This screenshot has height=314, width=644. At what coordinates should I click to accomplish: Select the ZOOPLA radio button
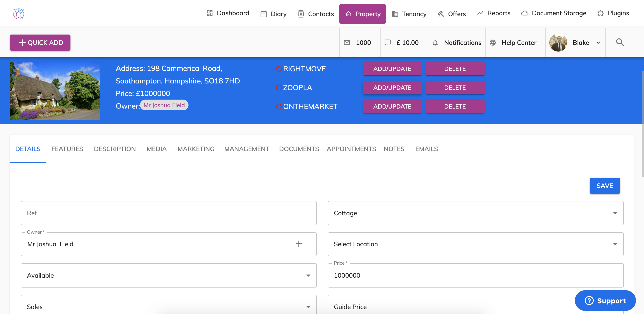click(279, 87)
